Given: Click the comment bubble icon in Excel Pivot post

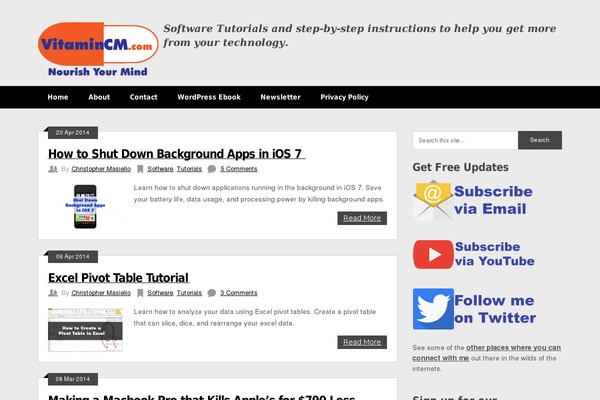Looking at the screenshot, I should click(x=212, y=293).
